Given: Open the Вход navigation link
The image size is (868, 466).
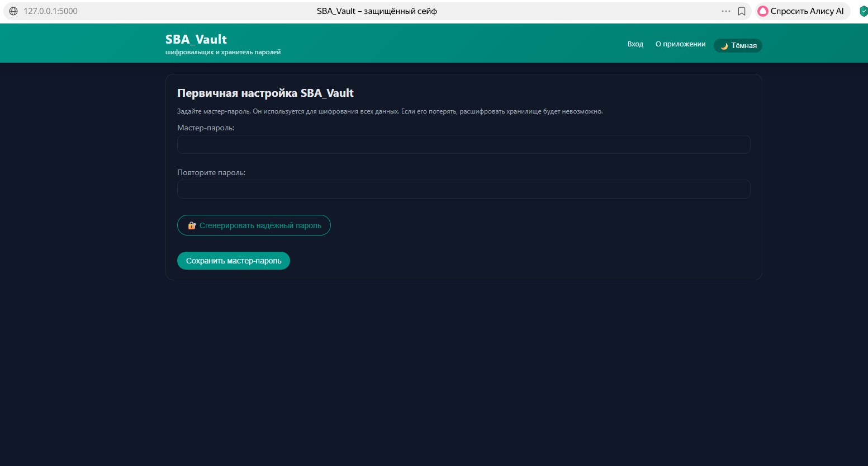Looking at the screenshot, I should [x=635, y=44].
